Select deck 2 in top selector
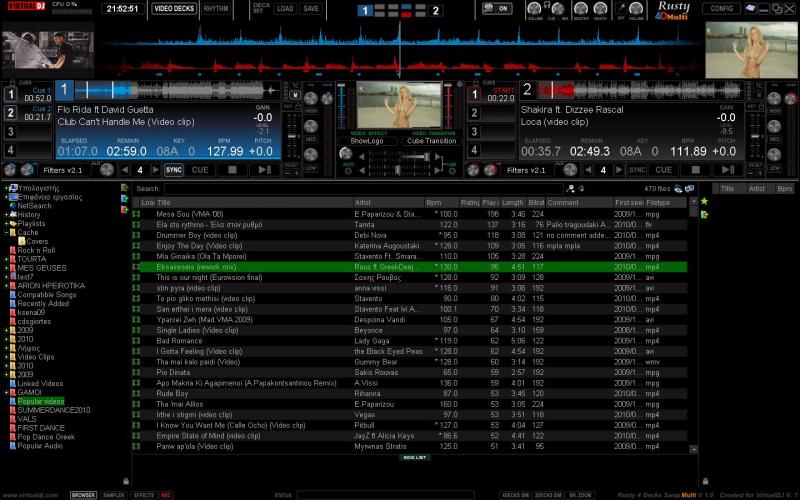Viewport: 800px width, 500px height. tap(436, 10)
